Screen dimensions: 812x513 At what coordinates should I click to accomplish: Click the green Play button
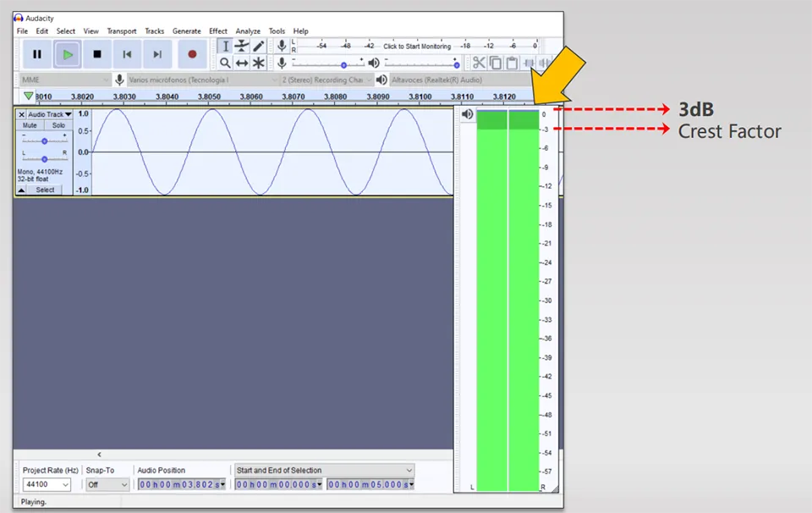point(68,54)
